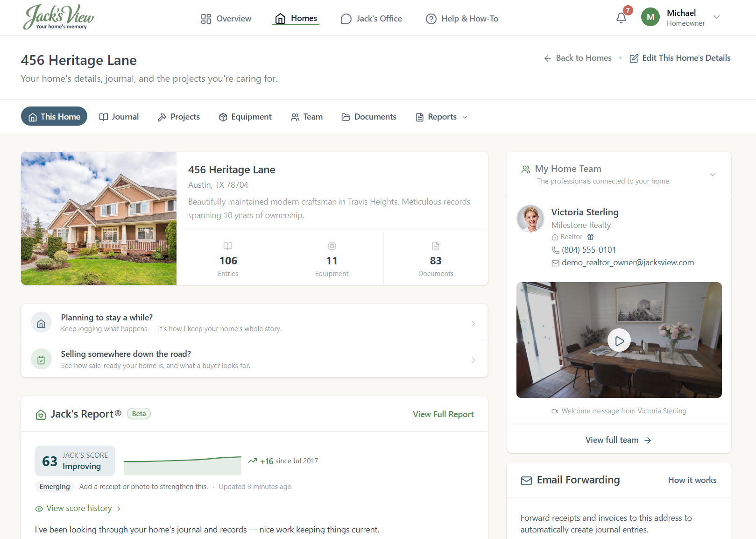
Task: Open Help & How-To nav item
Action: coord(462,19)
